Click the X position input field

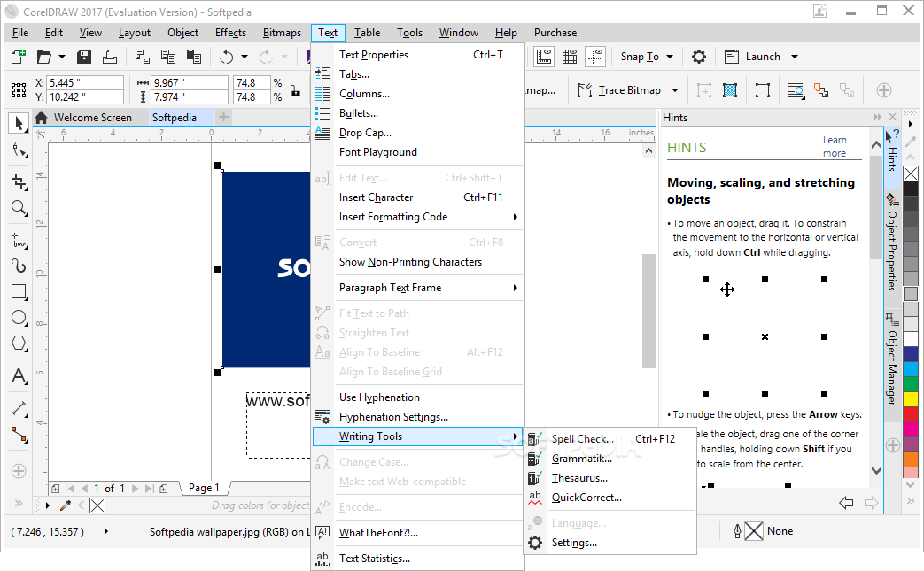coord(85,82)
